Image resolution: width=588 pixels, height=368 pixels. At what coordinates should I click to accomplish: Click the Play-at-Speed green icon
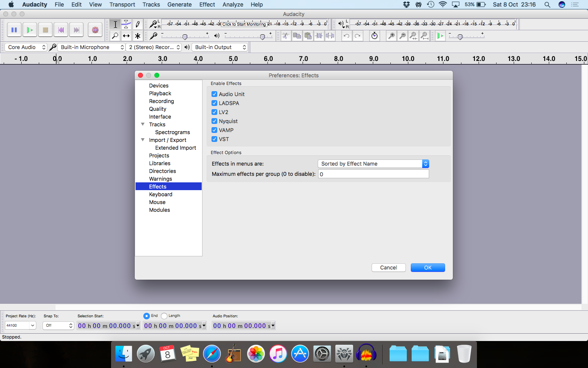click(440, 36)
